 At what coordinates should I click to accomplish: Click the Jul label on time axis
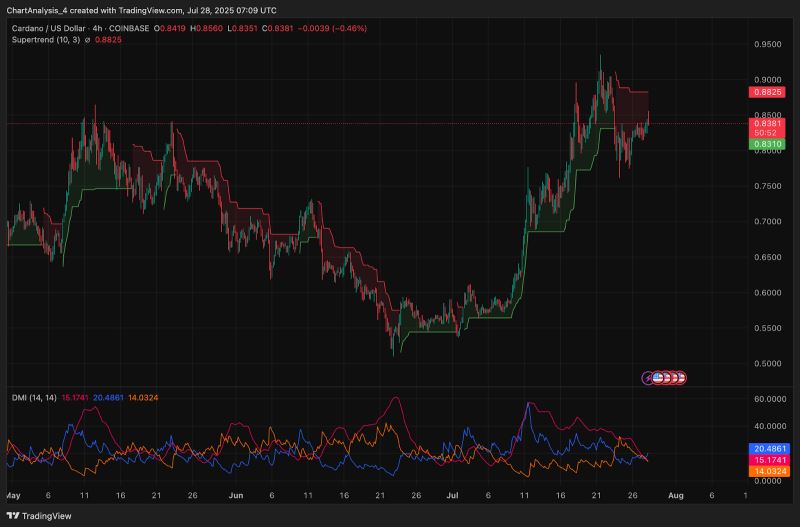pyautogui.click(x=451, y=495)
